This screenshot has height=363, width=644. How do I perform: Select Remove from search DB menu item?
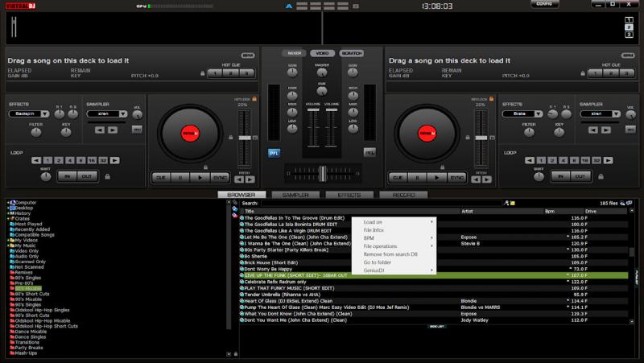coord(391,254)
